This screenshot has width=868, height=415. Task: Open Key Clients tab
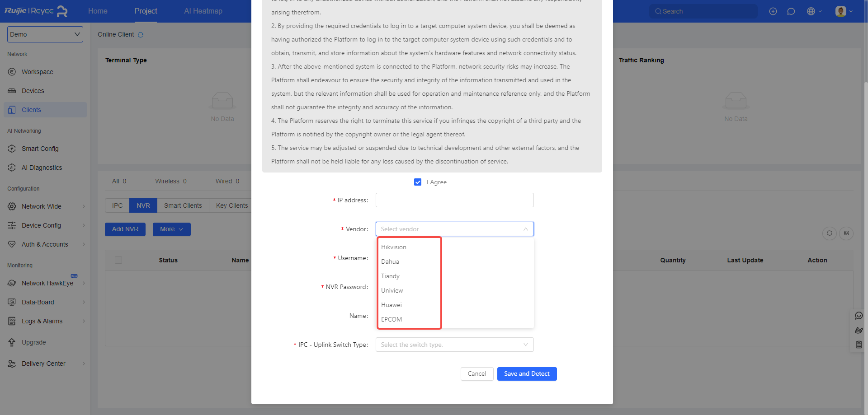coord(232,205)
